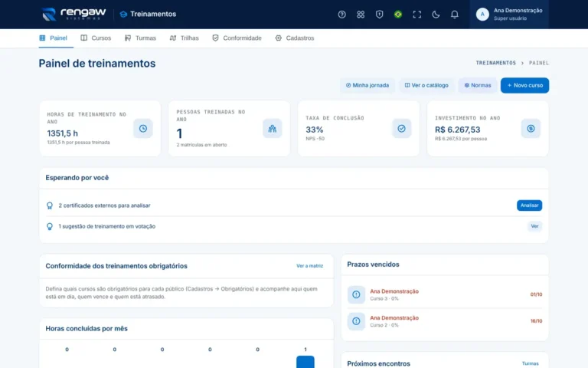Toggle dark mode moon icon
Image resolution: width=588 pixels, height=368 pixels.
click(436, 15)
